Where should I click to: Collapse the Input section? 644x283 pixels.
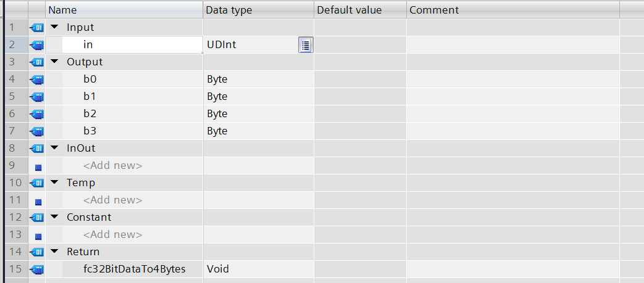(54, 27)
